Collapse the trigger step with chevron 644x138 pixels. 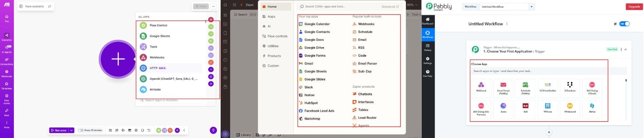point(626,50)
